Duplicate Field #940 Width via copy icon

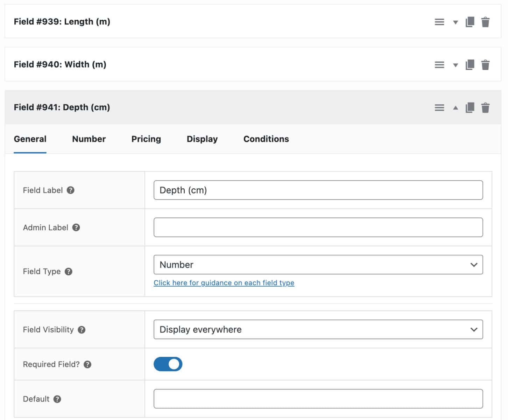(x=470, y=64)
